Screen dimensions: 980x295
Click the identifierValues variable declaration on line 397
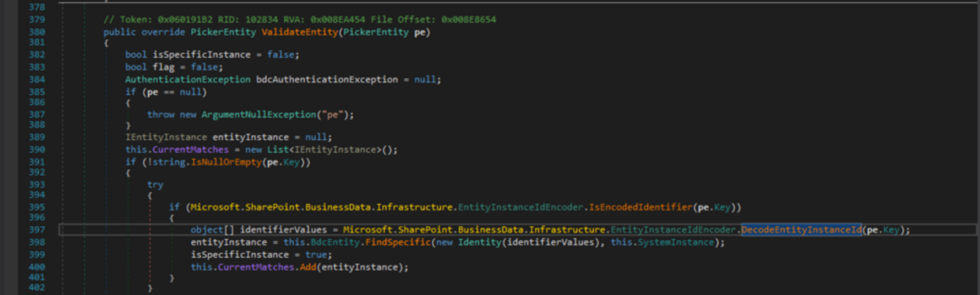click(283, 230)
